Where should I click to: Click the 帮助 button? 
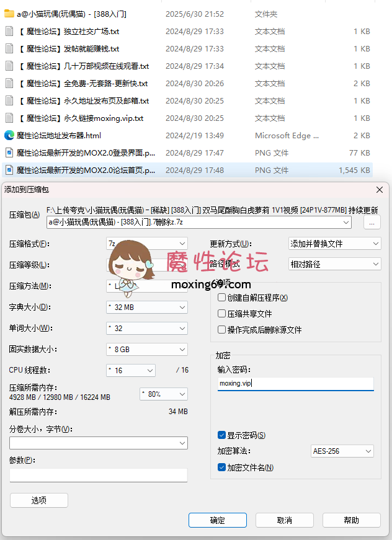point(351,520)
